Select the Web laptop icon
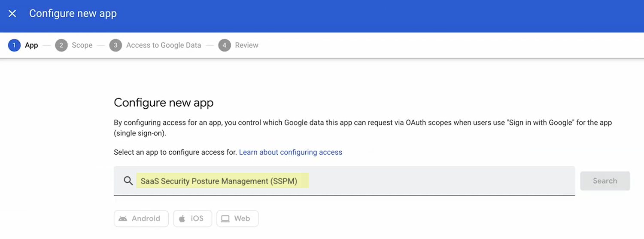Image resolution: width=644 pixels, height=239 pixels. click(225, 219)
